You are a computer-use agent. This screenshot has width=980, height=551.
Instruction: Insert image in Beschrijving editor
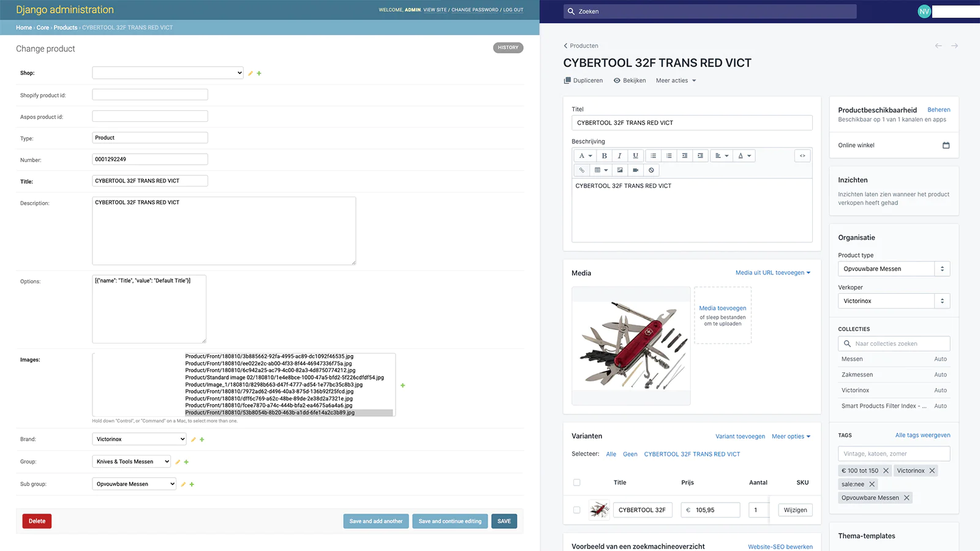point(620,170)
